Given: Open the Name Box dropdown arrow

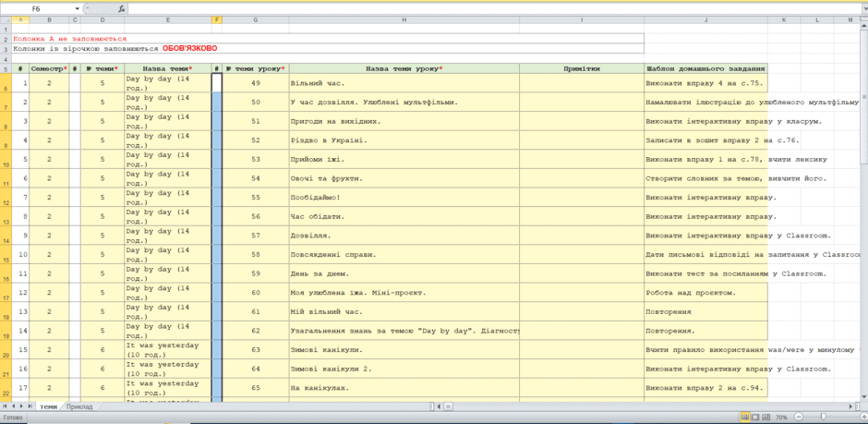Looking at the screenshot, I should (x=77, y=9).
